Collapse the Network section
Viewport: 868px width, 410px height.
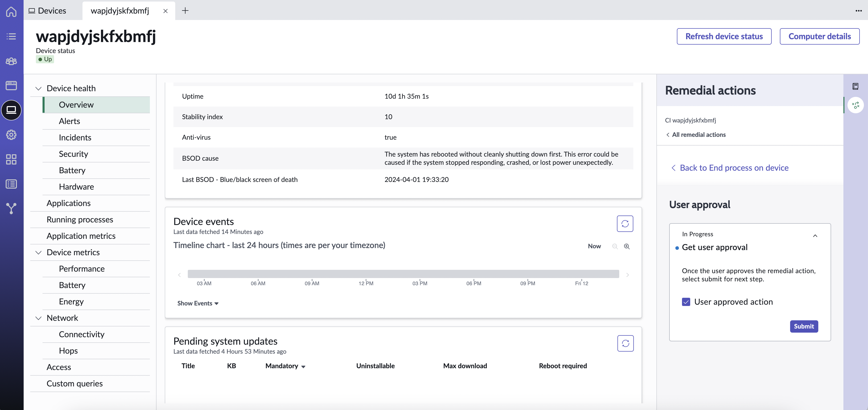point(38,318)
